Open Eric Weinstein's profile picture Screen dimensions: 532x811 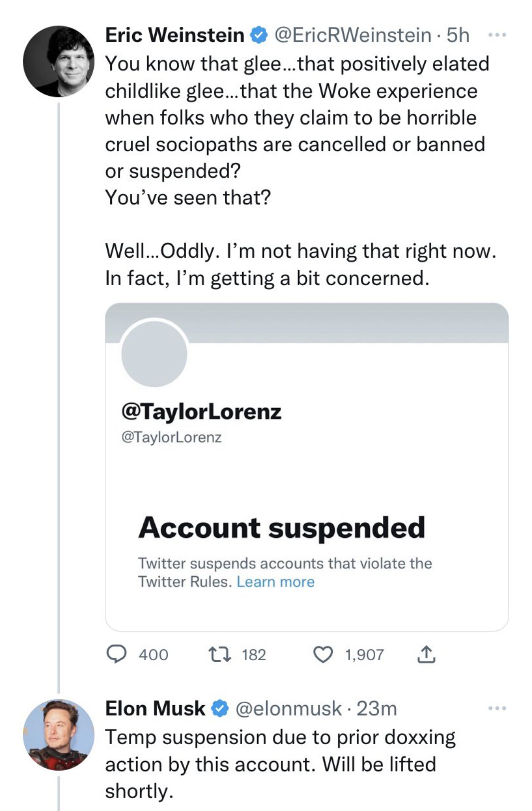coord(58,61)
